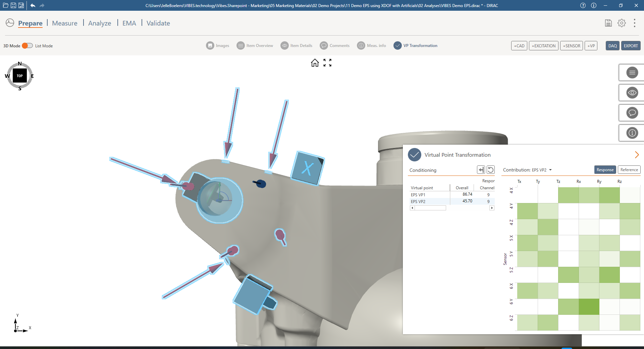Open the Contribution EPS VP2 dropdown
The height and width of the screenshot is (349, 644).
[550, 170]
